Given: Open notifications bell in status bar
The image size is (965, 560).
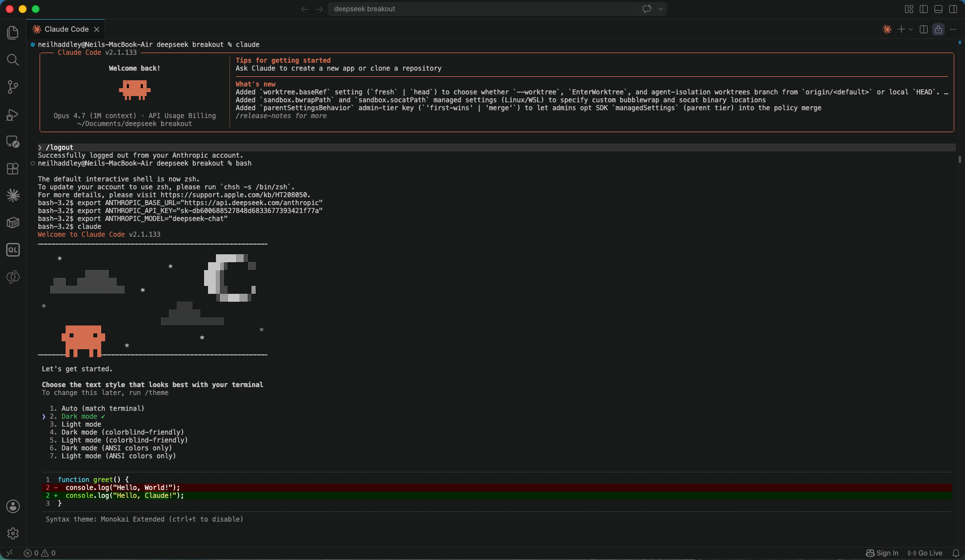Looking at the screenshot, I should (955, 553).
